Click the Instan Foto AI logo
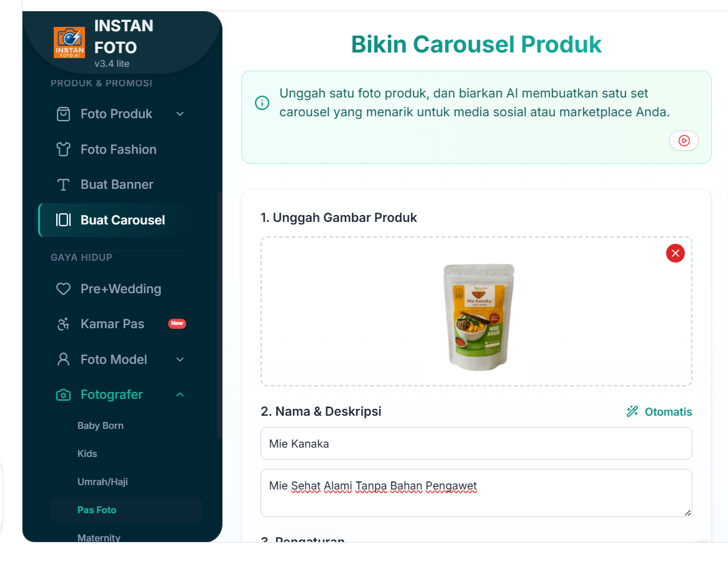The image size is (728, 562). pyautogui.click(x=69, y=43)
